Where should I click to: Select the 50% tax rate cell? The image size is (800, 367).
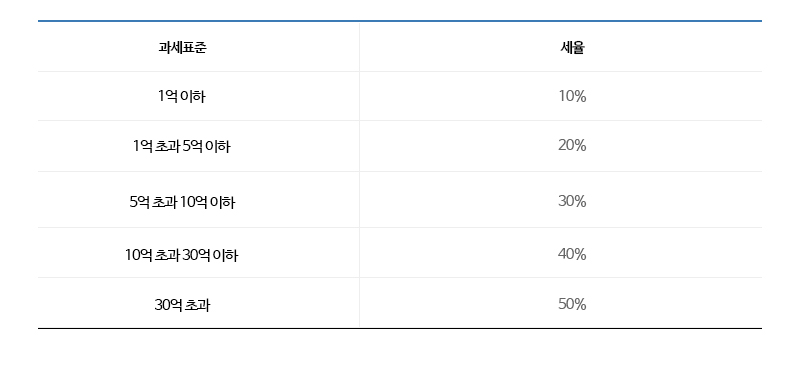click(572, 304)
